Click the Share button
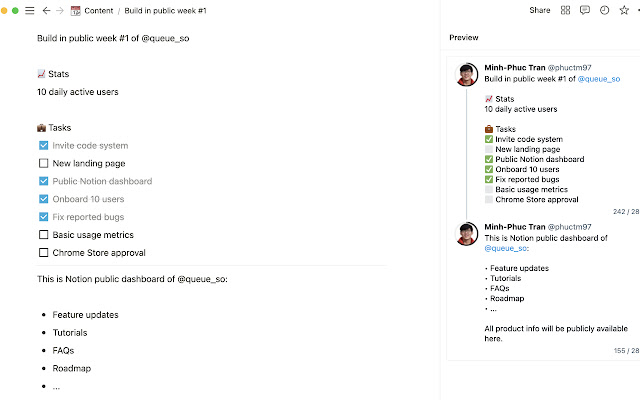Screen dimensions: 640x400 pos(540,10)
